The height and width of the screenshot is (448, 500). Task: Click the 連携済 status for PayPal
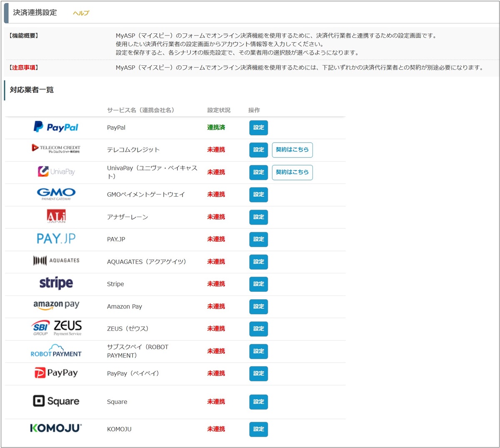216,128
